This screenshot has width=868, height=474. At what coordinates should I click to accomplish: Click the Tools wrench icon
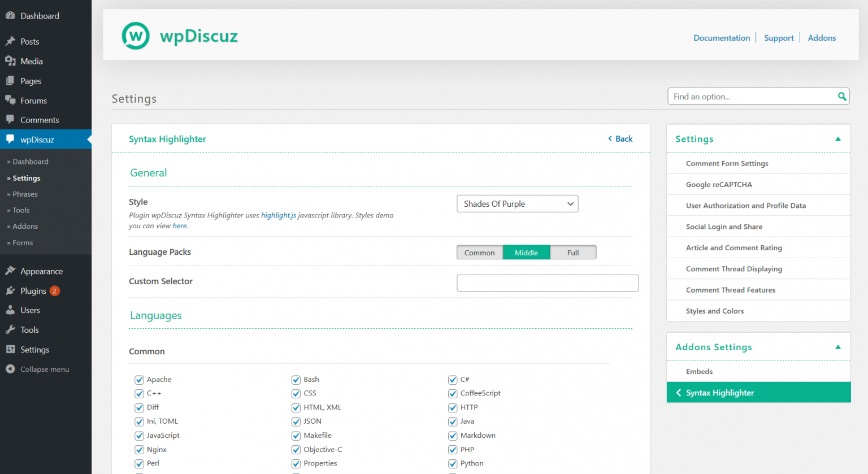[10, 330]
